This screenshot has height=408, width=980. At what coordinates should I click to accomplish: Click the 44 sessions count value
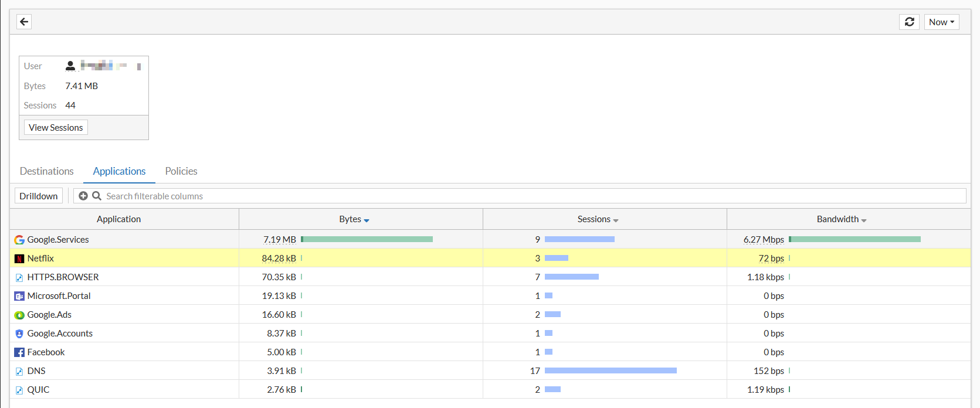70,105
